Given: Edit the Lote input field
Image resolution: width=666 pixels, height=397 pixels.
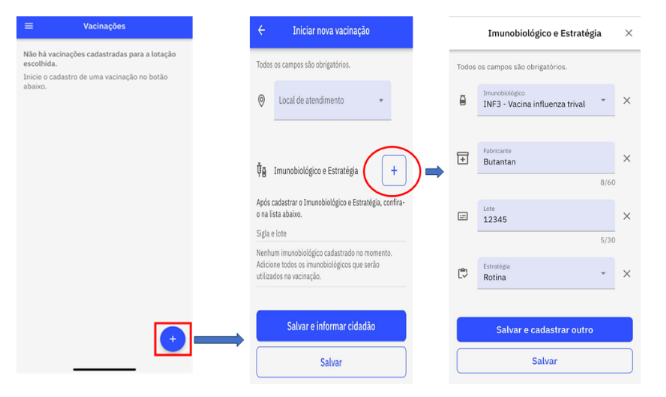Looking at the screenshot, I should coord(546,216).
